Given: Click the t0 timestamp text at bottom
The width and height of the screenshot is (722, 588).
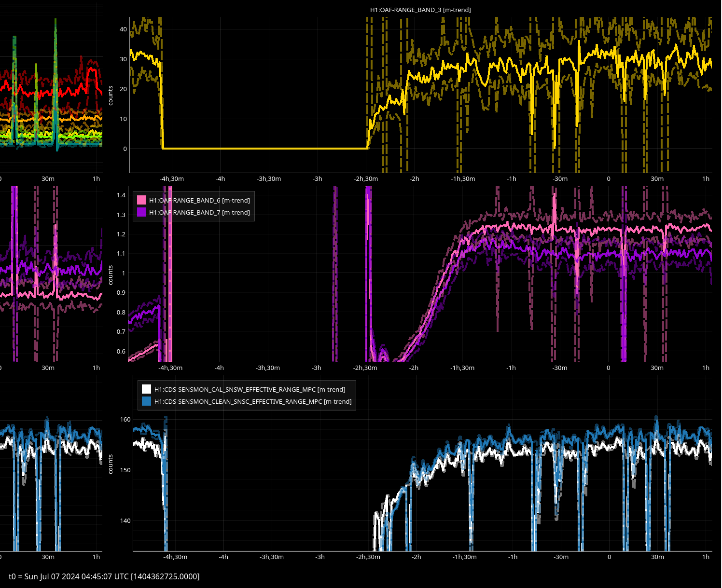Looking at the screenshot, I should [x=104, y=576].
